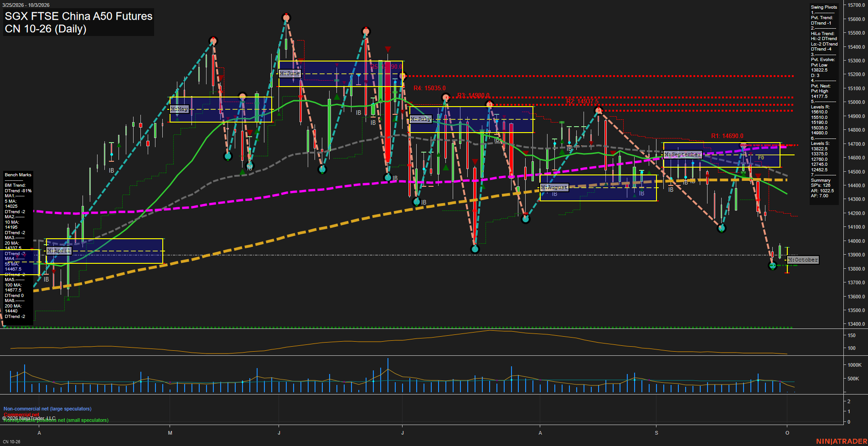Screen dimensions: 868x446
Task: Click the AF: 7.00 summary value
Action: [820, 196]
